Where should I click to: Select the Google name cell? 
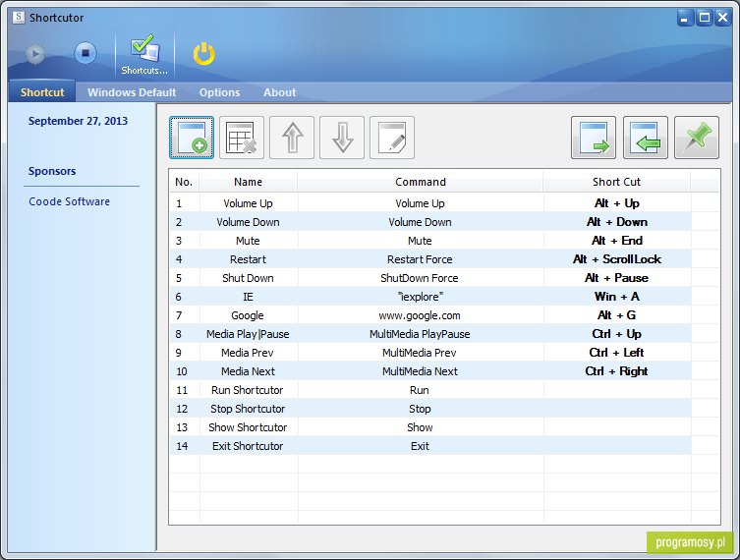pyautogui.click(x=249, y=315)
